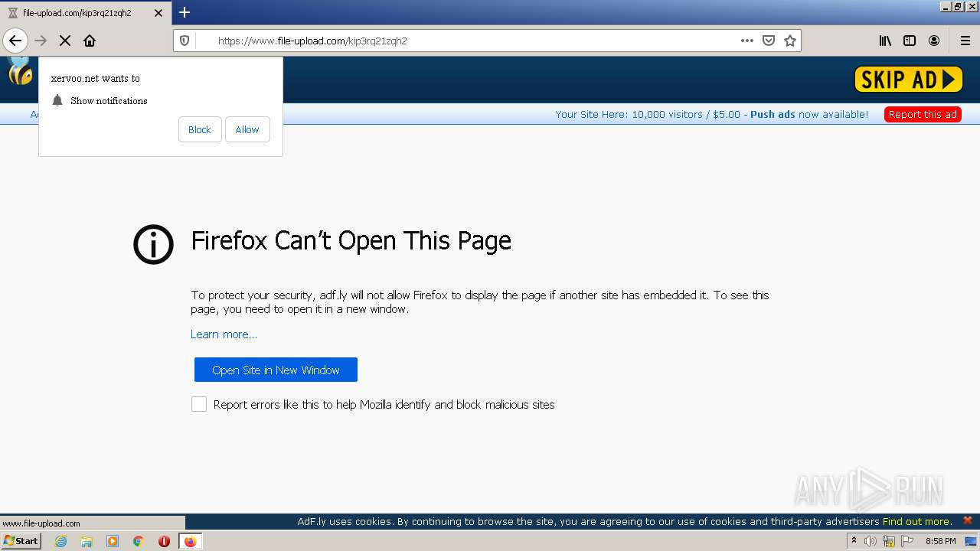Bookmark this page with the star

790,41
